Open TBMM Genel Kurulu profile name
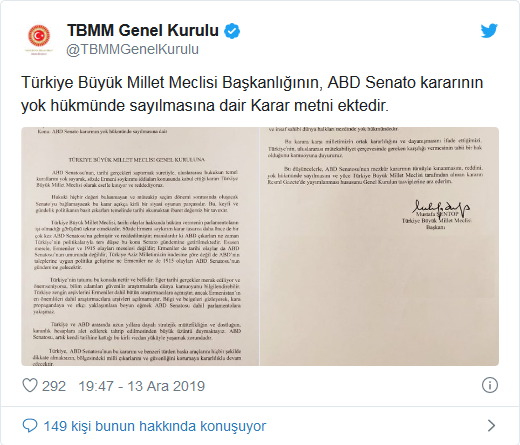 click(x=143, y=30)
